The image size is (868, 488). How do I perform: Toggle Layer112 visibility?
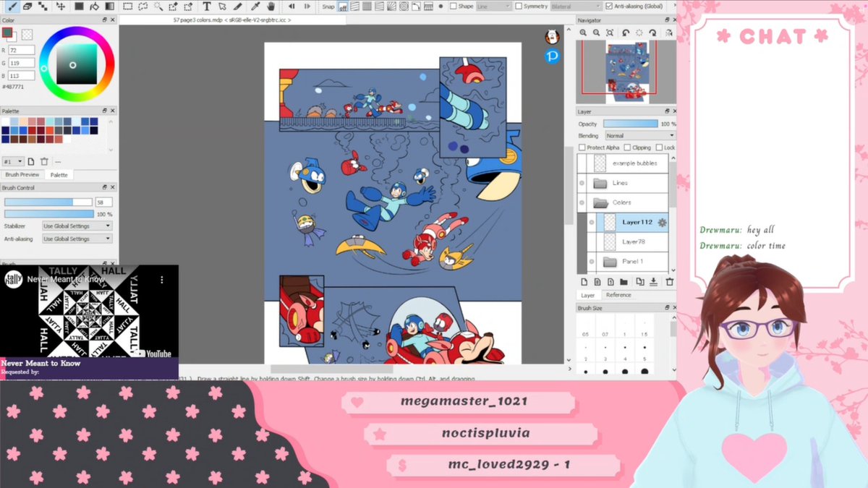pyautogui.click(x=591, y=222)
